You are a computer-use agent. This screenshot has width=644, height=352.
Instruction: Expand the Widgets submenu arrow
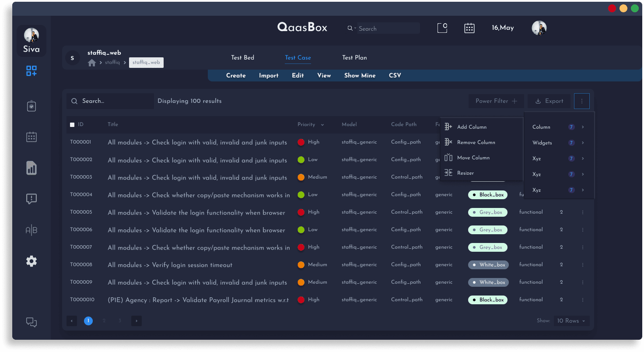click(x=583, y=143)
